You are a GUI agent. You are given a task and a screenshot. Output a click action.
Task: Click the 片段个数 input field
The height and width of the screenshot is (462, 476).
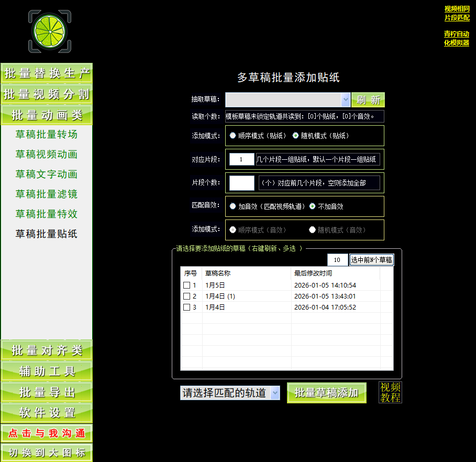tap(241, 182)
